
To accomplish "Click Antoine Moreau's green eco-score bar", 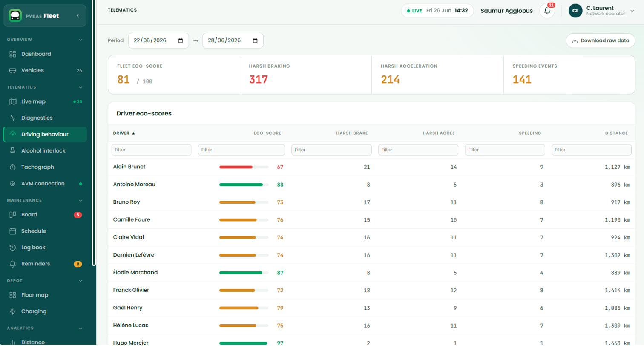I will click(x=244, y=185).
